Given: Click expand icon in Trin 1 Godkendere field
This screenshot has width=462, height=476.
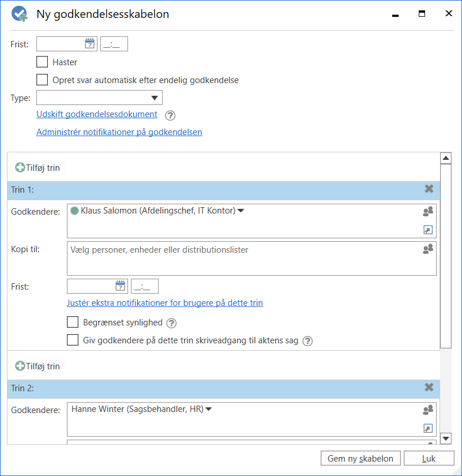Looking at the screenshot, I should click(427, 230).
